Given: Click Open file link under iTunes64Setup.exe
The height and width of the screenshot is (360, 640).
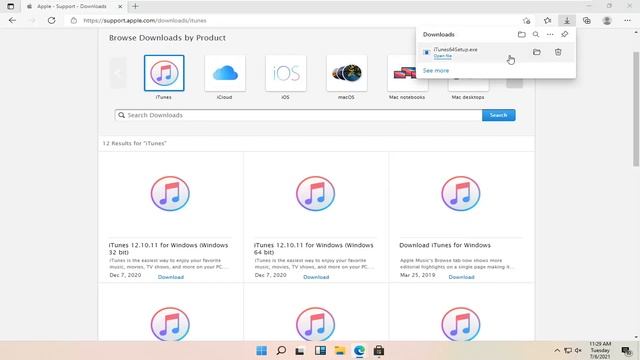Looking at the screenshot, I should click(442, 56).
